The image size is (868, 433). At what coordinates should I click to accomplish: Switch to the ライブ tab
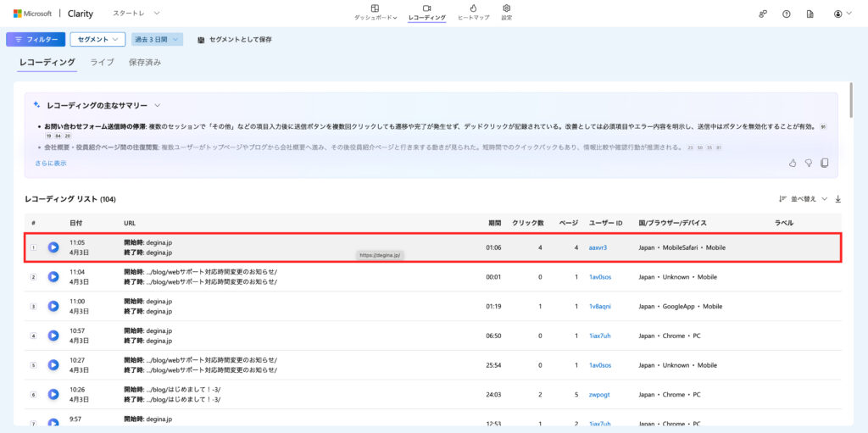[102, 63]
